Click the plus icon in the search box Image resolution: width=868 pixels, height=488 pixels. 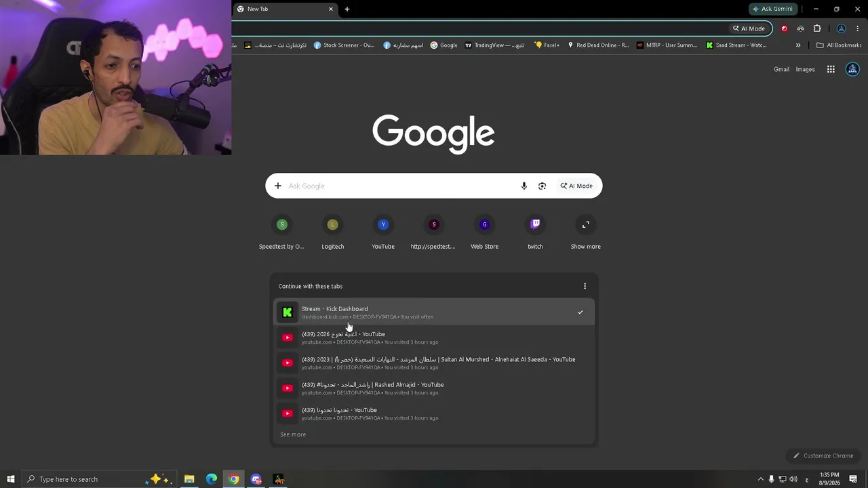click(x=277, y=186)
